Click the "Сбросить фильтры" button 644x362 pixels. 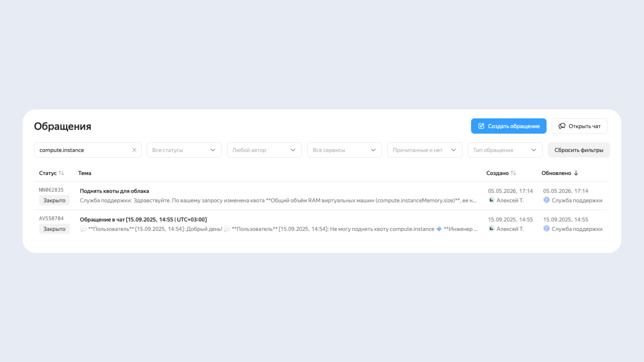tap(579, 150)
